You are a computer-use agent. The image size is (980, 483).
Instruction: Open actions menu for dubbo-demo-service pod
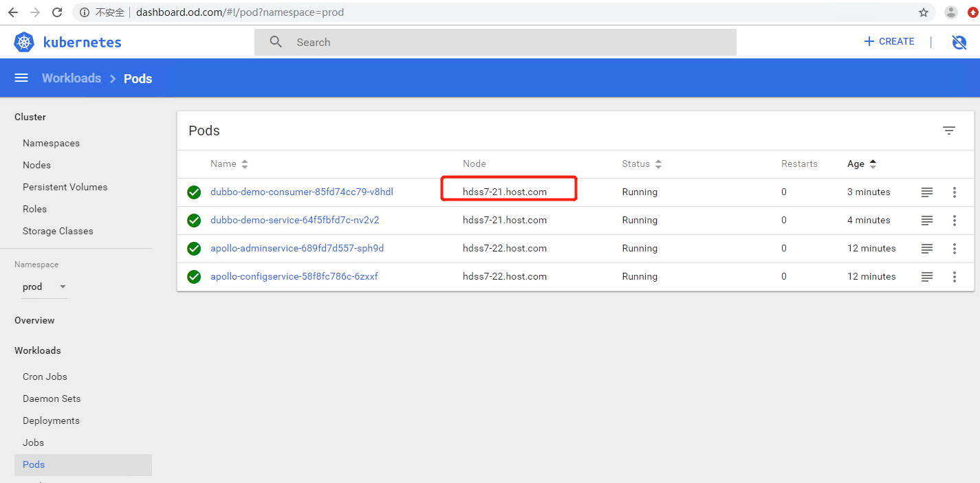pyautogui.click(x=955, y=221)
